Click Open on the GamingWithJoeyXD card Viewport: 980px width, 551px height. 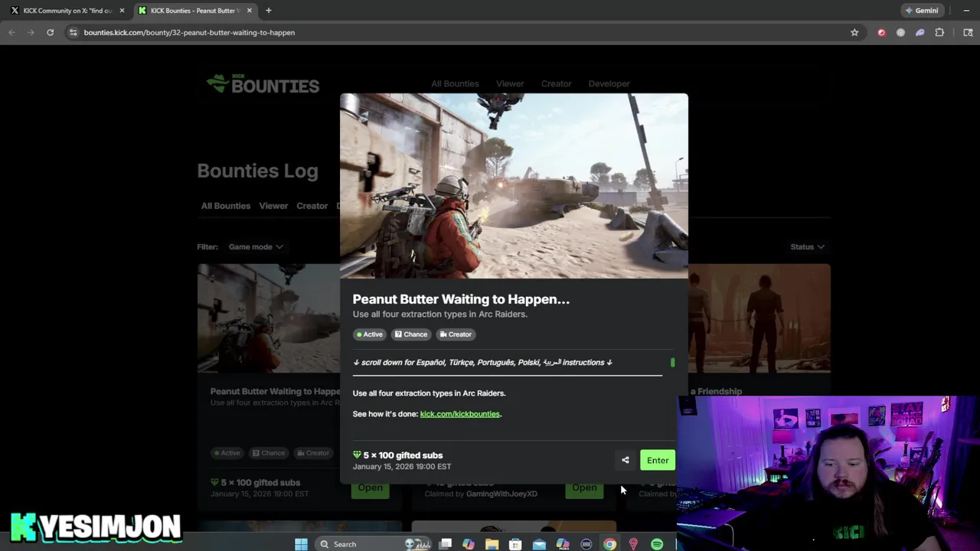pyautogui.click(x=584, y=487)
